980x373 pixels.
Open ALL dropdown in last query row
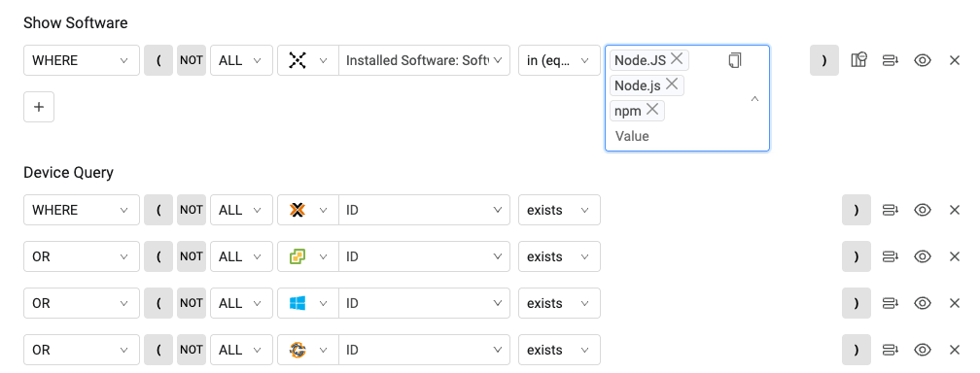241,350
